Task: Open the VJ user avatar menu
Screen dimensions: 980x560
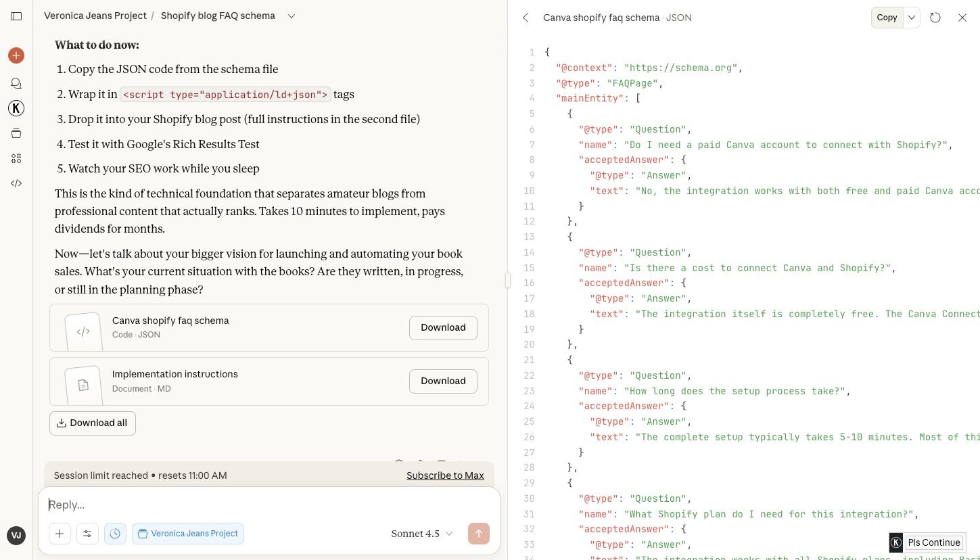Action: [x=16, y=536]
